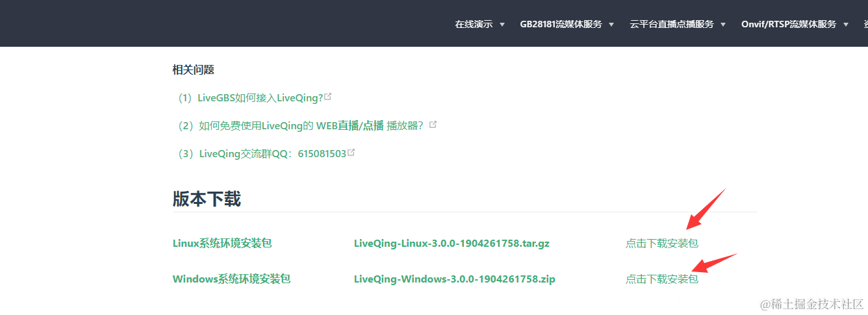Click the 相关问题 heading
This screenshot has height=315, width=868.
tap(194, 69)
